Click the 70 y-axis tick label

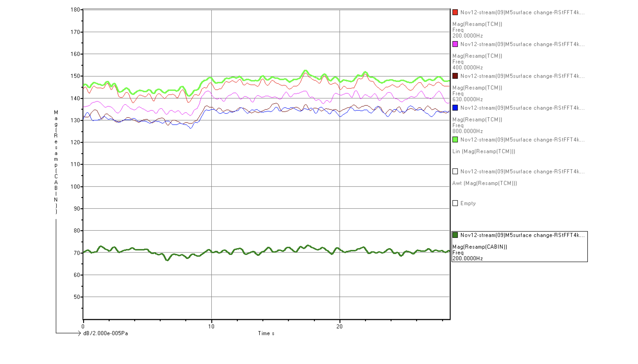76,253
